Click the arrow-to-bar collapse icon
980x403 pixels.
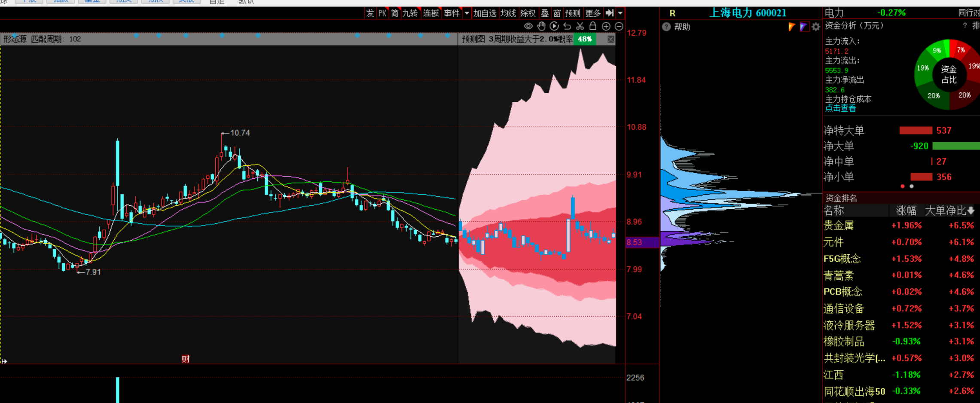tap(609, 13)
